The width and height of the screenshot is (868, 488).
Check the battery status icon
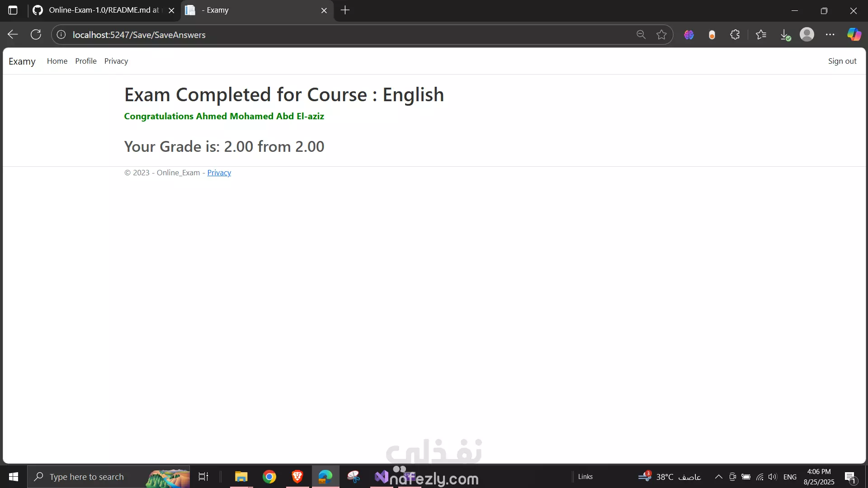pyautogui.click(x=746, y=477)
